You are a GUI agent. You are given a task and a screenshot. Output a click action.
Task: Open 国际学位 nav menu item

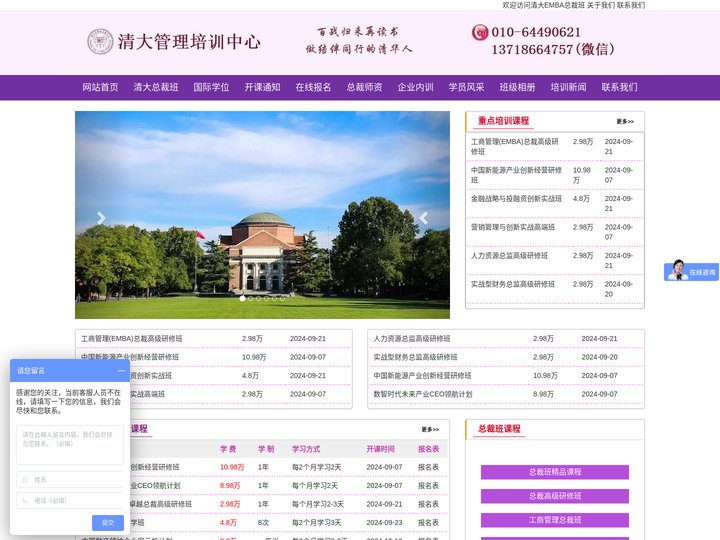(x=211, y=87)
